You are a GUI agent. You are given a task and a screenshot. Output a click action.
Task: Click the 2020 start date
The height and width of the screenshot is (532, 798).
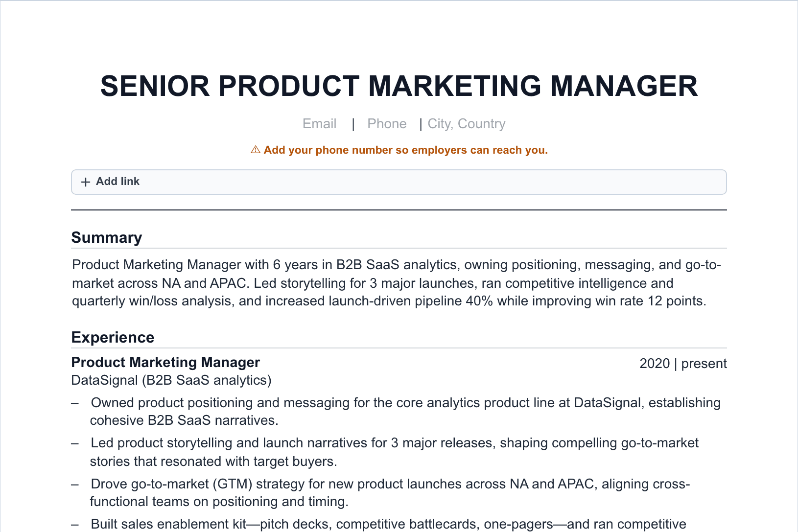pyautogui.click(x=655, y=364)
